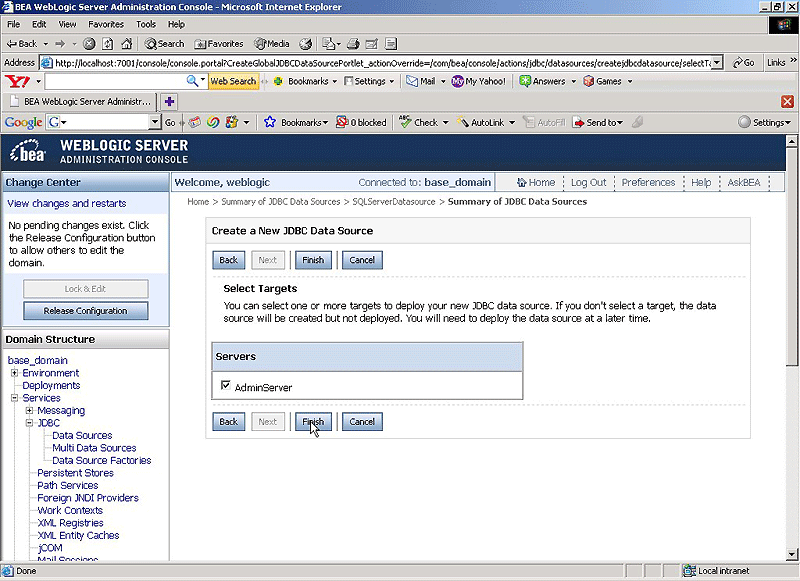Click the Log Out link
The width and height of the screenshot is (800, 581).
pyautogui.click(x=588, y=183)
